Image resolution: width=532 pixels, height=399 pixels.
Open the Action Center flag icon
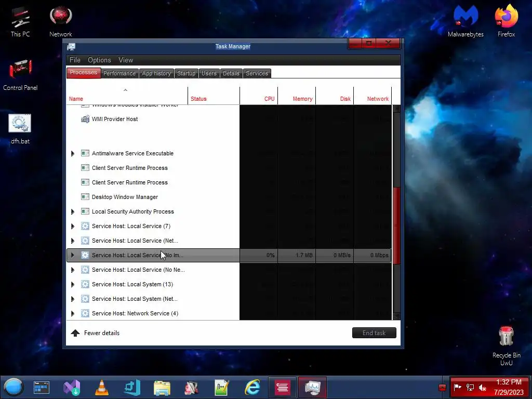[457, 387]
